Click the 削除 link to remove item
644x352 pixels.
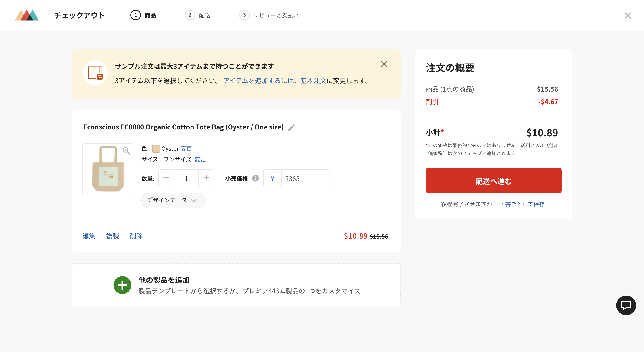point(136,236)
